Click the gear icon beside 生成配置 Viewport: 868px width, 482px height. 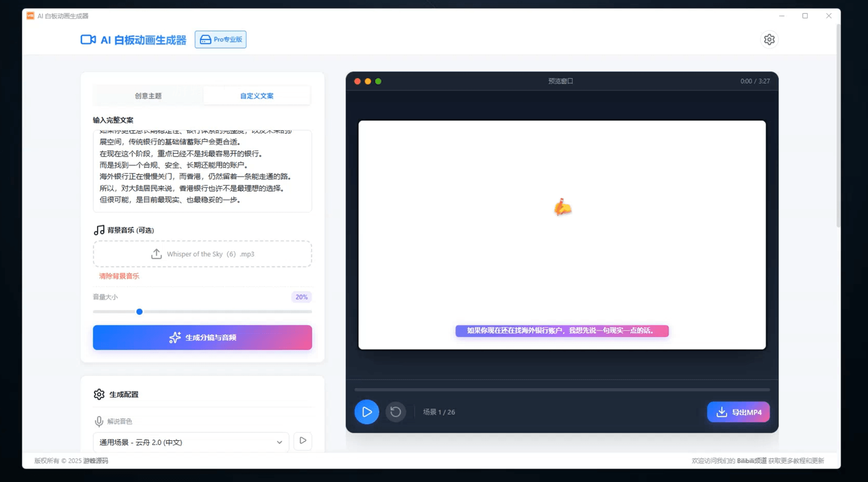click(x=99, y=394)
